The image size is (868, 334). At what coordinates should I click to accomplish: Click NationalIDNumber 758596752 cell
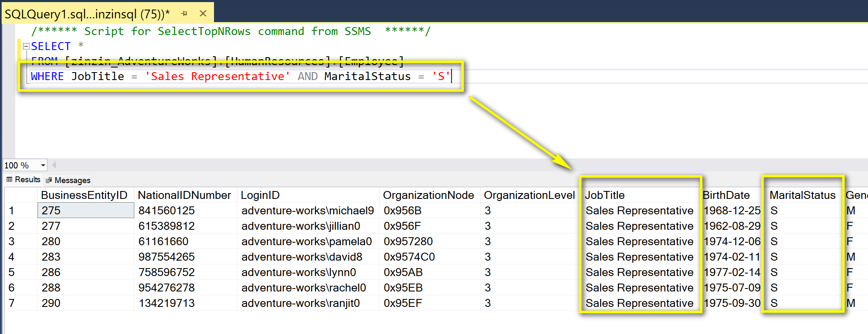pos(186,272)
